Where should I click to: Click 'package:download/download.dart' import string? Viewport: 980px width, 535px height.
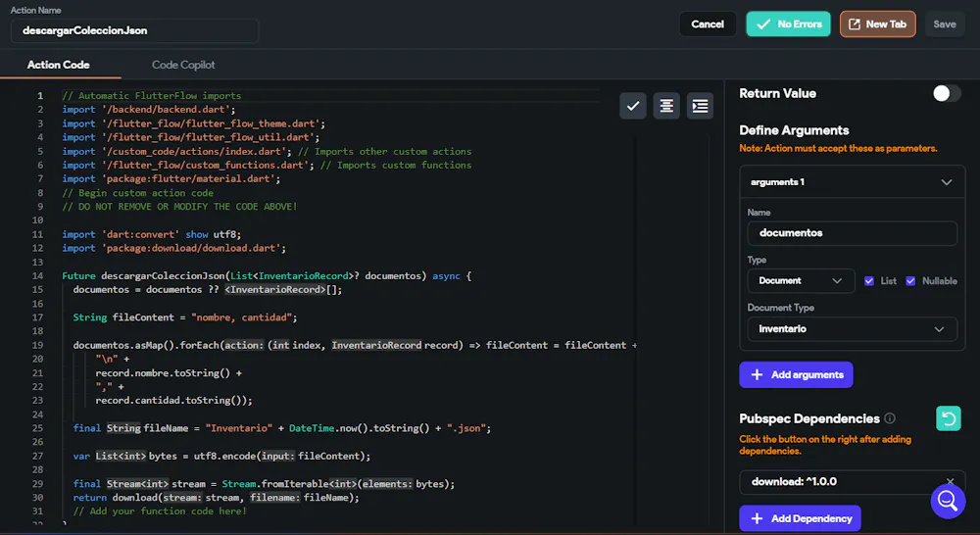pyautogui.click(x=191, y=248)
